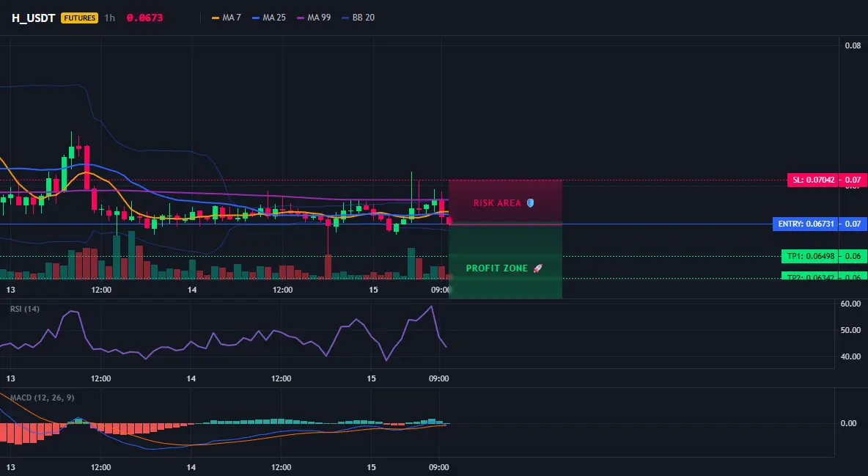Image resolution: width=868 pixels, height=476 pixels.
Task: Toggle the MA 25 legend item
Action: pos(269,18)
